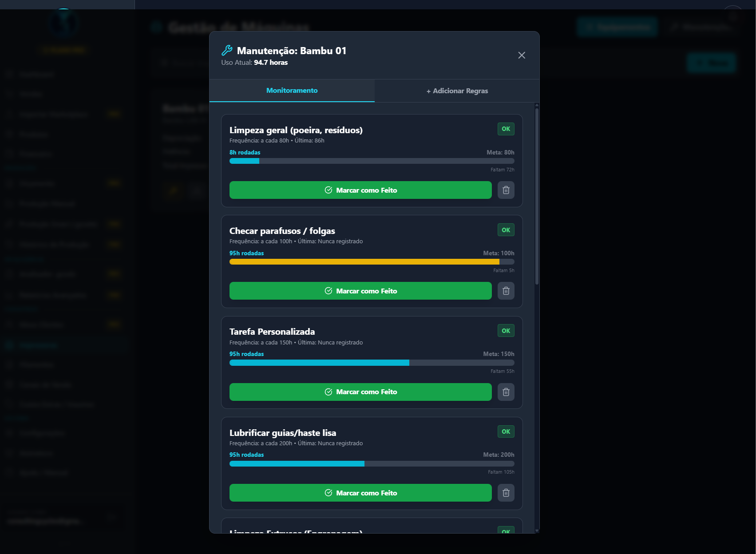Delete the Limpeza geral maintenance rule
The image size is (756, 554).
(506, 190)
